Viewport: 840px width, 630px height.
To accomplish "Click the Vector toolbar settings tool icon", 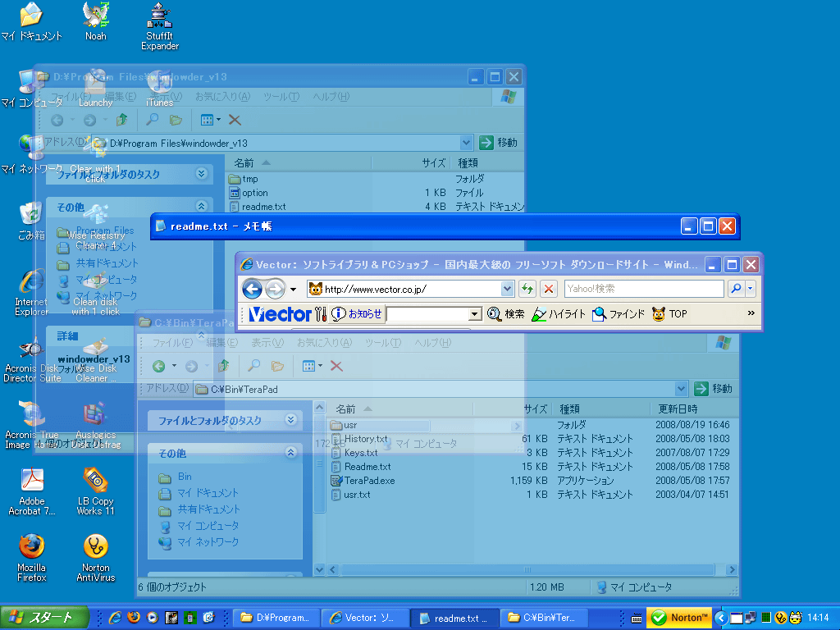I will coord(321,314).
